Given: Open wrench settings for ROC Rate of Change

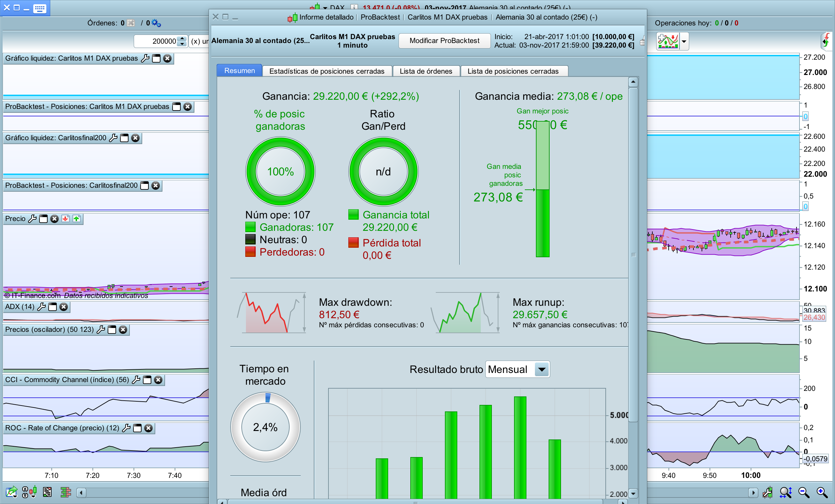Looking at the screenshot, I should pos(127,428).
